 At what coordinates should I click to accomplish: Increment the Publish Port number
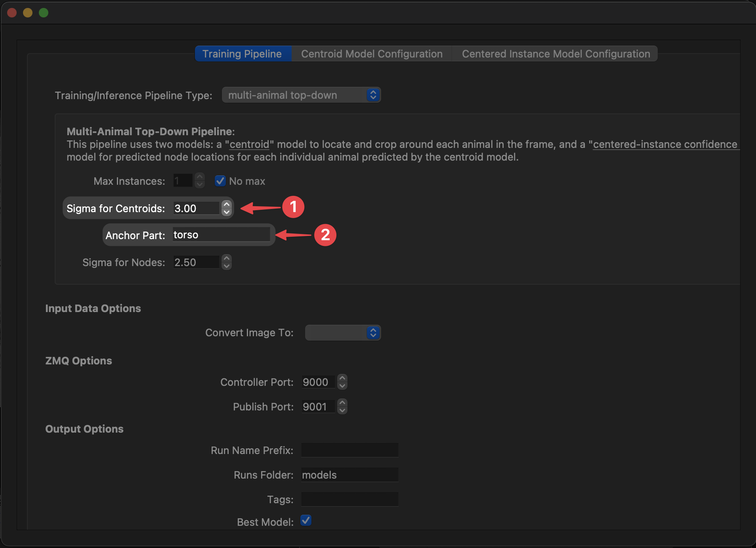coord(342,403)
